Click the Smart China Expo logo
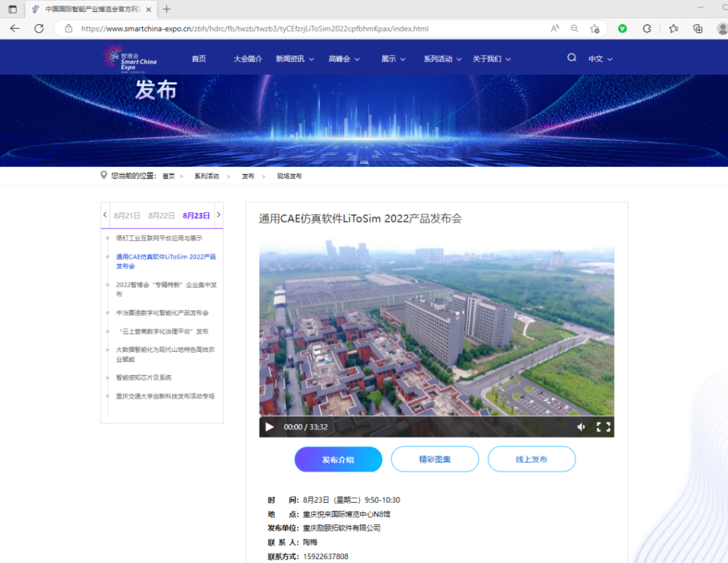The height and width of the screenshot is (563, 728). pyautogui.click(x=129, y=58)
